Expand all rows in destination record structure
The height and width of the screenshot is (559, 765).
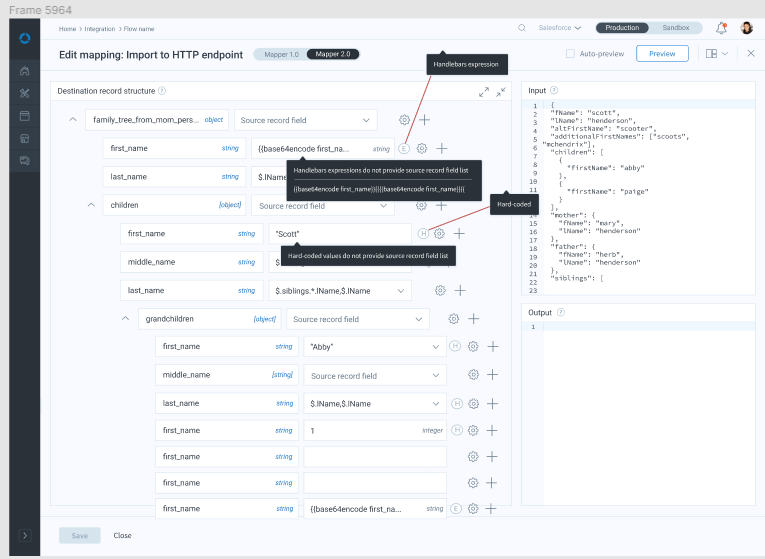coord(484,91)
